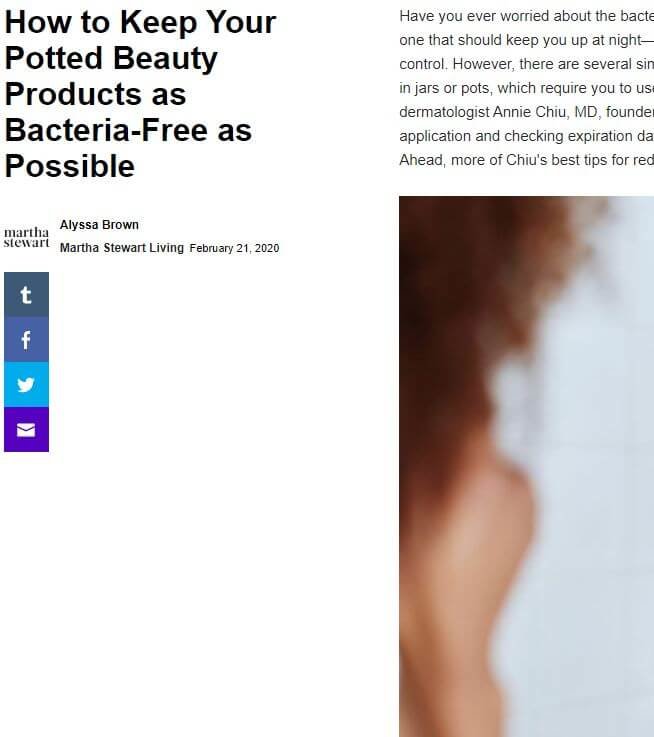Share the article via email icon
654x737 pixels.
pyautogui.click(x=26, y=430)
